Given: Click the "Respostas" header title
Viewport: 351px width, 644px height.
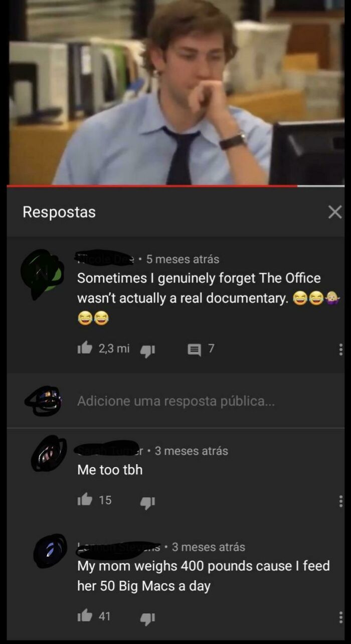Looking at the screenshot, I should (x=59, y=212).
